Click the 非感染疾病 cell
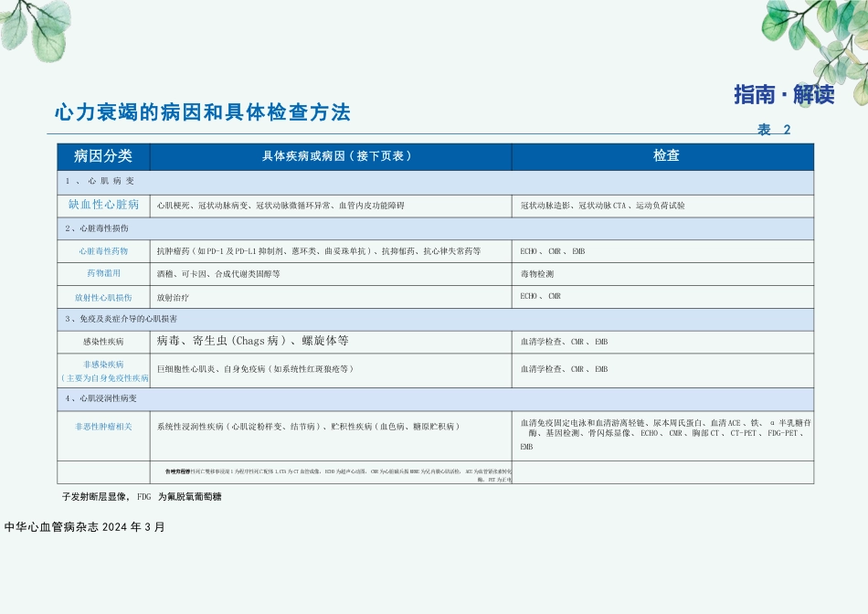This screenshot has height=614, width=868. point(103,371)
